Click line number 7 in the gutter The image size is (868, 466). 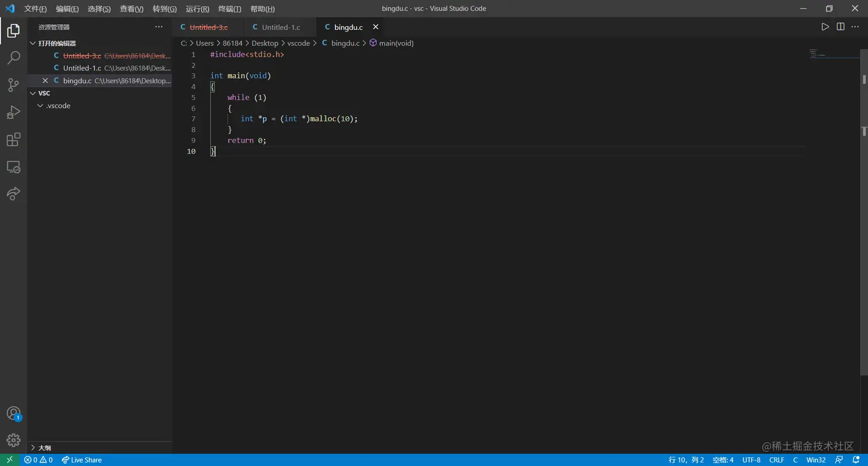(193, 119)
